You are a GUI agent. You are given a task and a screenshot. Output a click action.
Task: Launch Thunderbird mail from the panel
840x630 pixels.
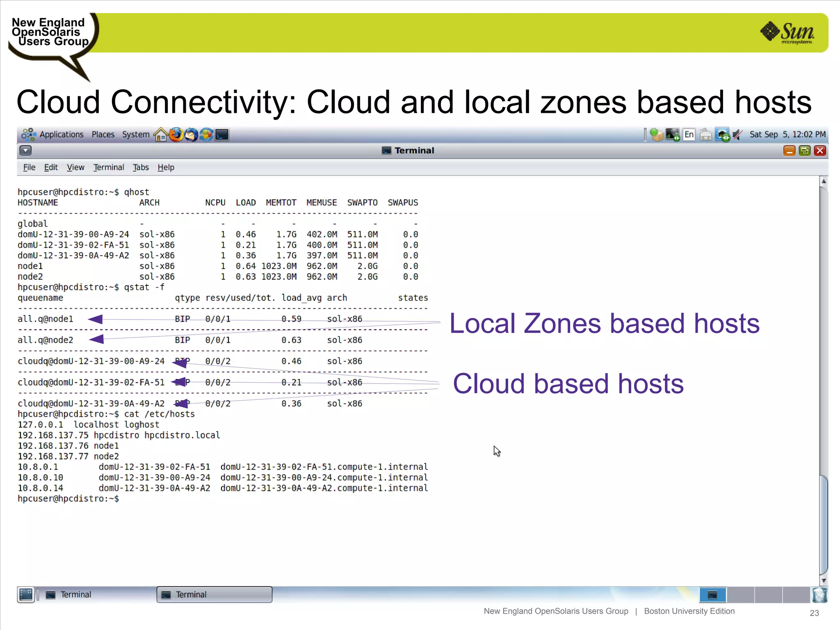[191, 135]
